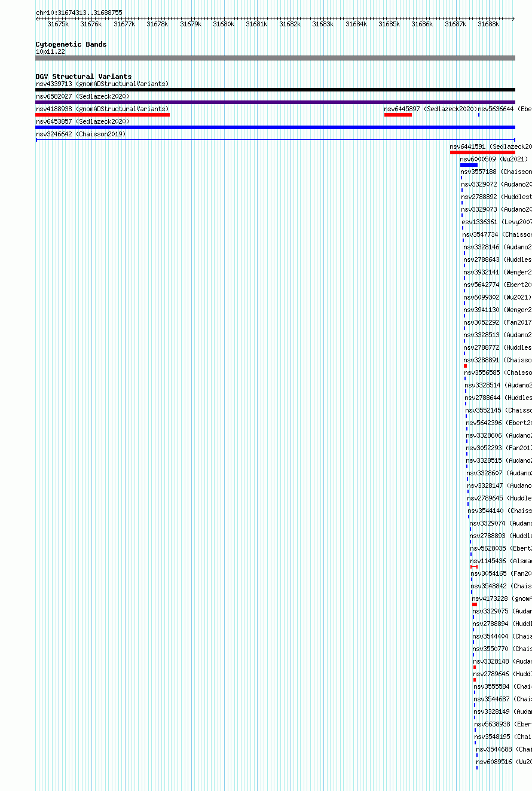This screenshot has height=791, width=532.
Task: Select variant nsv3329074
Action: [501, 523]
